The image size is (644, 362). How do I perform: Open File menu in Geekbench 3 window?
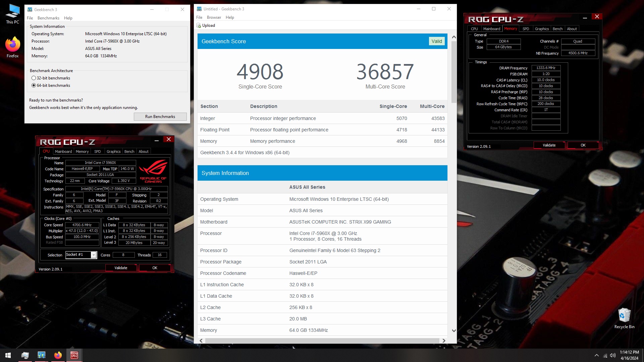pyautogui.click(x=30, y=18)
